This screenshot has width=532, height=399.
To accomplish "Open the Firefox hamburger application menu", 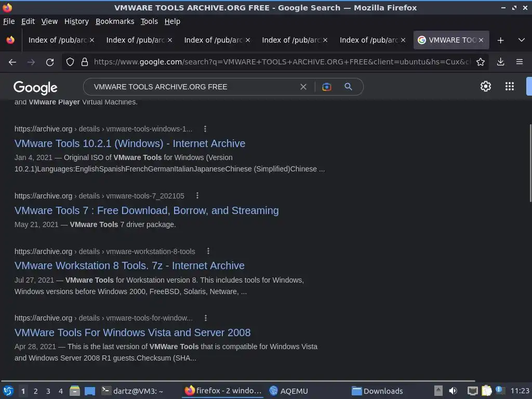I will pos(520,62).
